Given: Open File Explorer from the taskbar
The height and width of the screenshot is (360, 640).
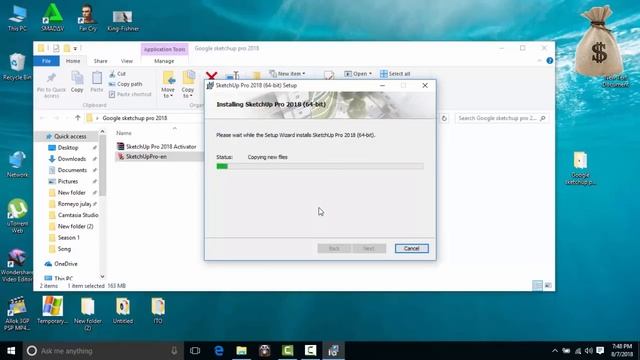Looking at the screenshot, I should click(x=242, y=351).
